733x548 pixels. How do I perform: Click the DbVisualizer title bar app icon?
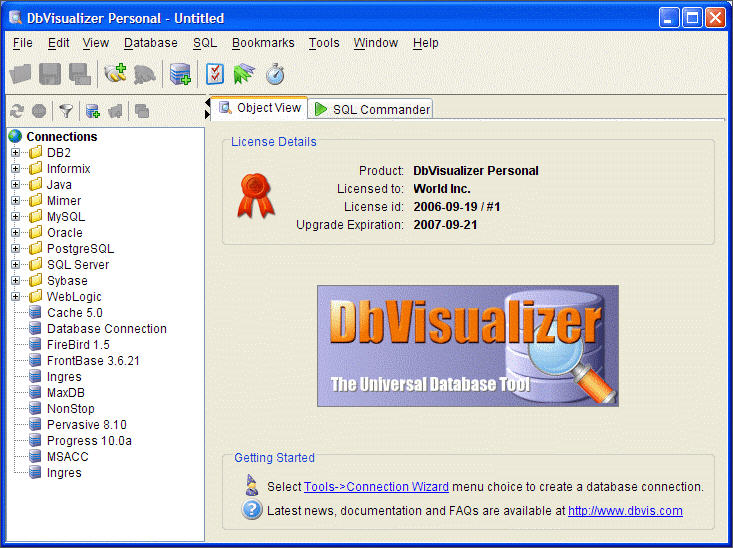[x=15, y=18]
